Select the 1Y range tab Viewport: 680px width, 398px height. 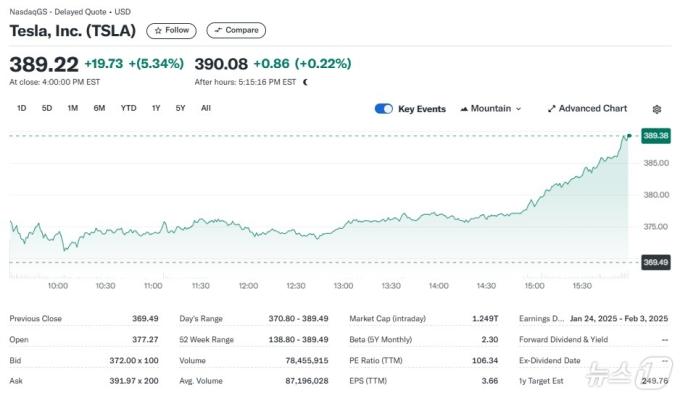pos(156,108)
